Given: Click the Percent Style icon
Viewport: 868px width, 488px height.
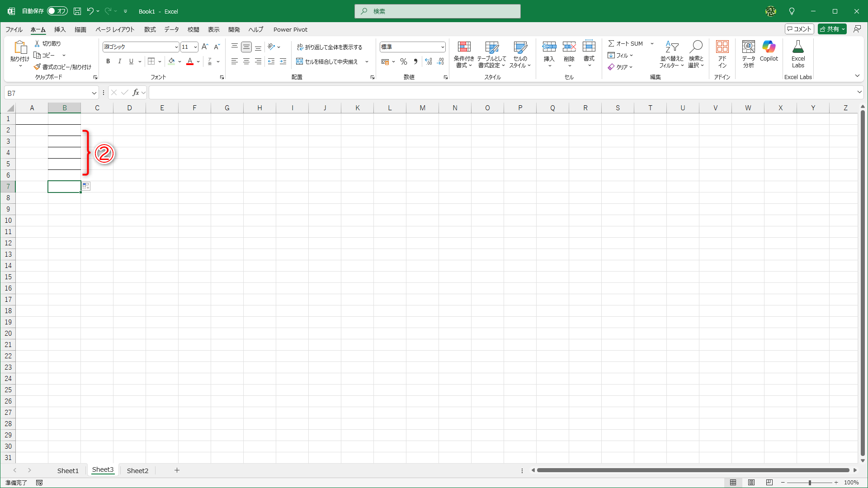Looking at the screenshot, I should [404, 61].
